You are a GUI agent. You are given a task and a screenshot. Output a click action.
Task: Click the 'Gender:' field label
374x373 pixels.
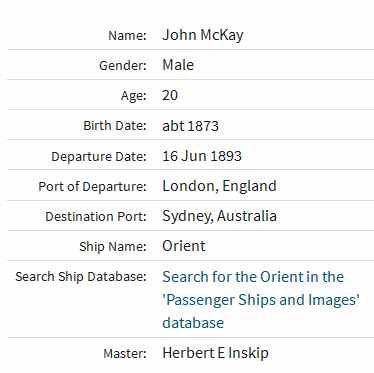pyautogui.click(x=123, y=65)
